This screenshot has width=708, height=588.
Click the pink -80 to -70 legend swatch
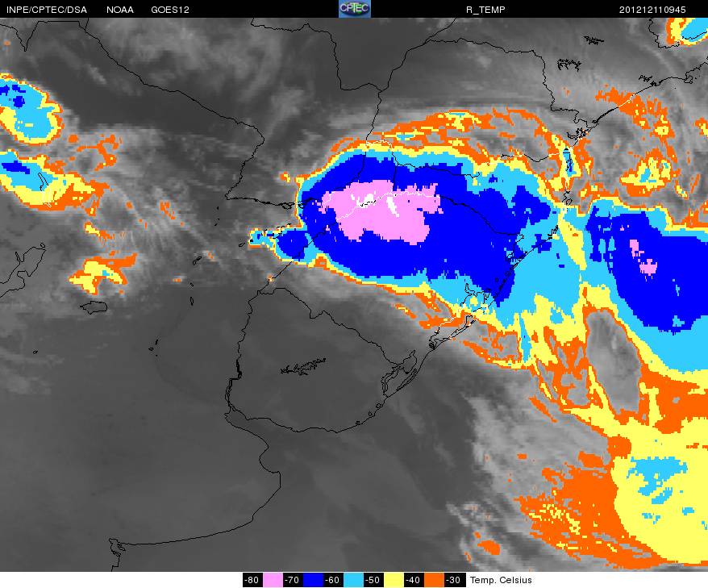(273, 580)
